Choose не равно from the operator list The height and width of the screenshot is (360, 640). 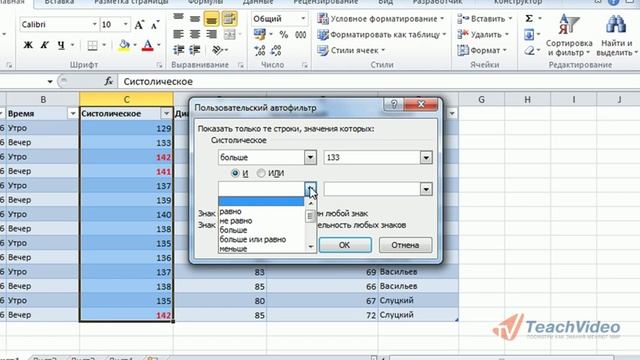(236, 221)
